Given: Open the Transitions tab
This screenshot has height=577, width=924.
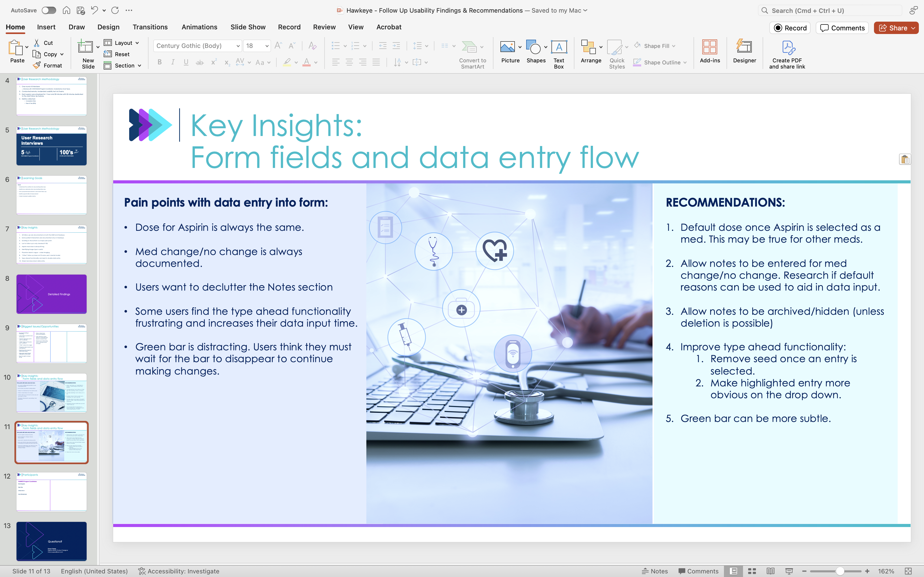Looking at the screenshot, I should click(150, 27).
